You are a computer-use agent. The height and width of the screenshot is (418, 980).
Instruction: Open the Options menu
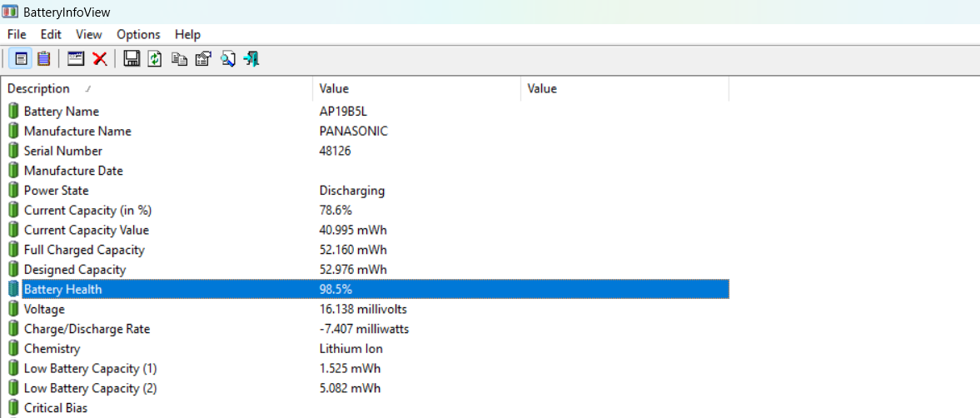(138, 34)
